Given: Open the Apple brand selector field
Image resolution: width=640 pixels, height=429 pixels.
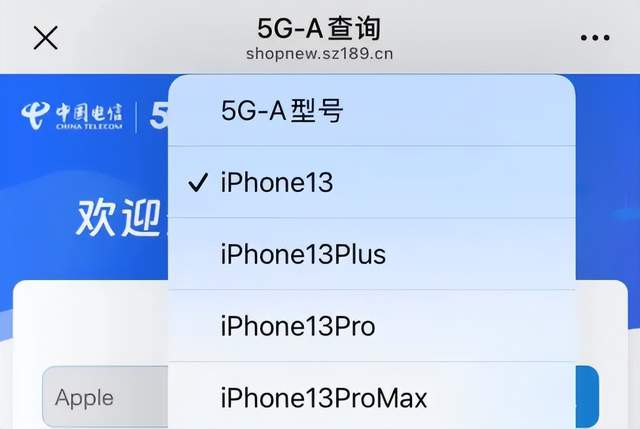Looking at the screenshot, I should [105, 397].
